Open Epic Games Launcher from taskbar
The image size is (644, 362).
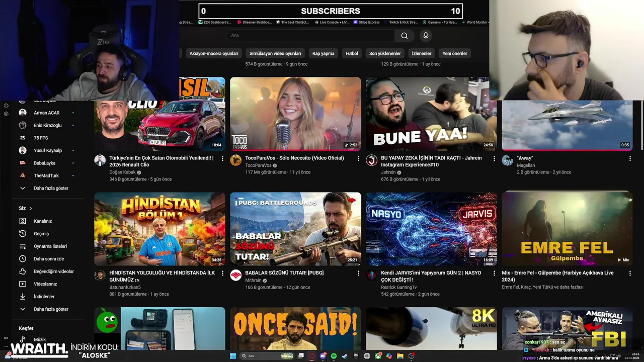pyautogui.click(x=356, y=356)
